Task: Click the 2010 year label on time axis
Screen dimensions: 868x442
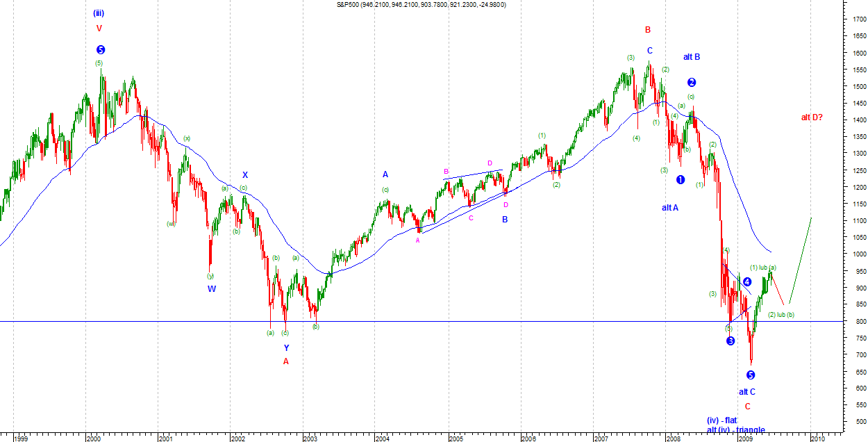Action: [x=817, y=439]
